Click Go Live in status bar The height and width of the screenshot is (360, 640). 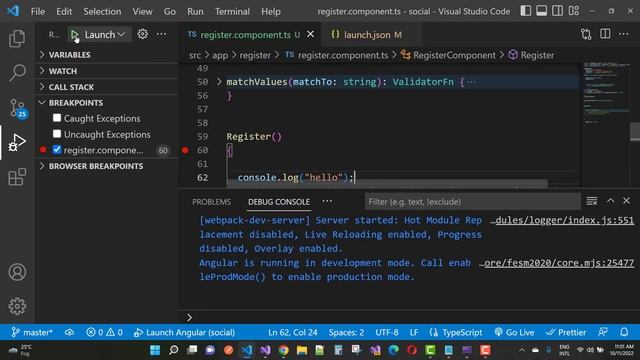tap(514, 332)
